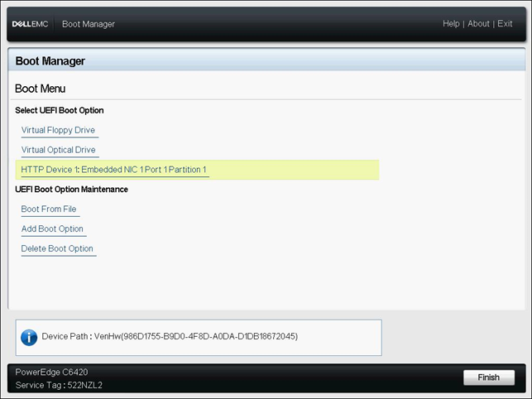Click the blue information icon beside Device Path
The height and width of the screenshot is (399, 532).
click(x=29, y=338)
